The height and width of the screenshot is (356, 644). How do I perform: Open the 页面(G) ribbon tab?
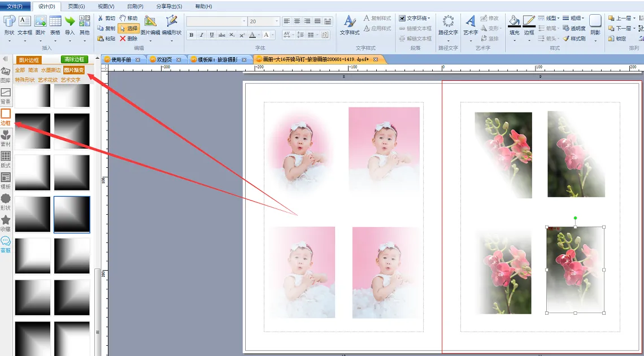pyautogui.click(x=76, y=6)
